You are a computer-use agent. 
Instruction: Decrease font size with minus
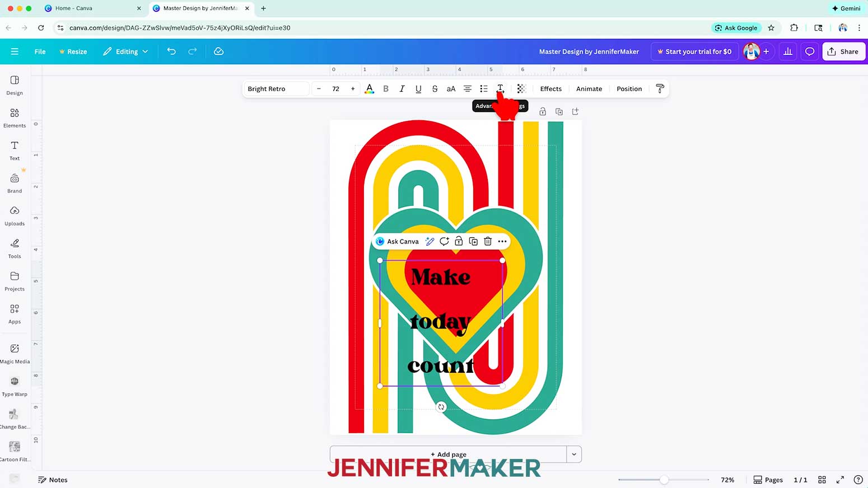319,89
